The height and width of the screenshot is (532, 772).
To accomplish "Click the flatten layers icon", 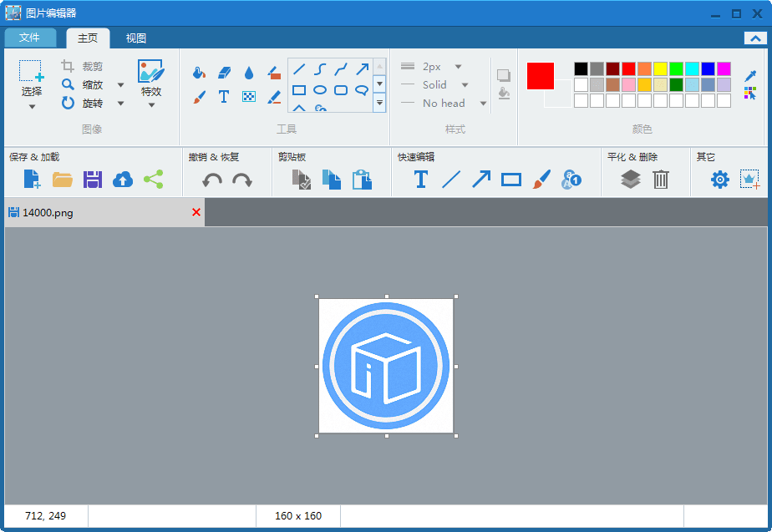I will coord(631,180).
